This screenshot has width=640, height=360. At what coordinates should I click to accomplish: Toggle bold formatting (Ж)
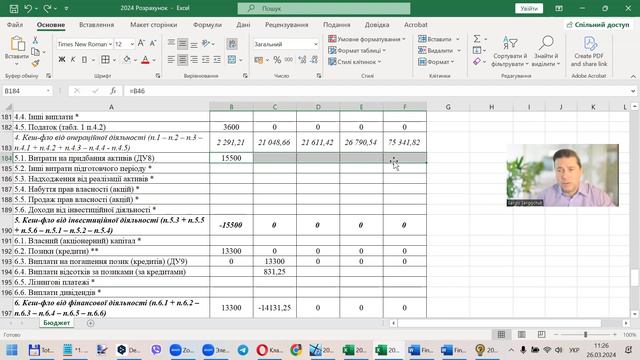(x=62, y=60)
